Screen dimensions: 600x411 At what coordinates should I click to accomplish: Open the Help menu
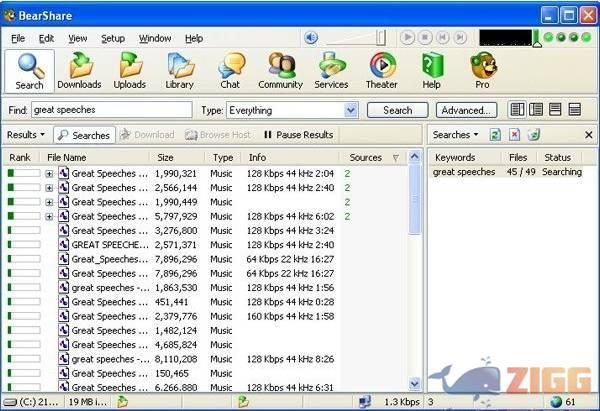(194, 38)
